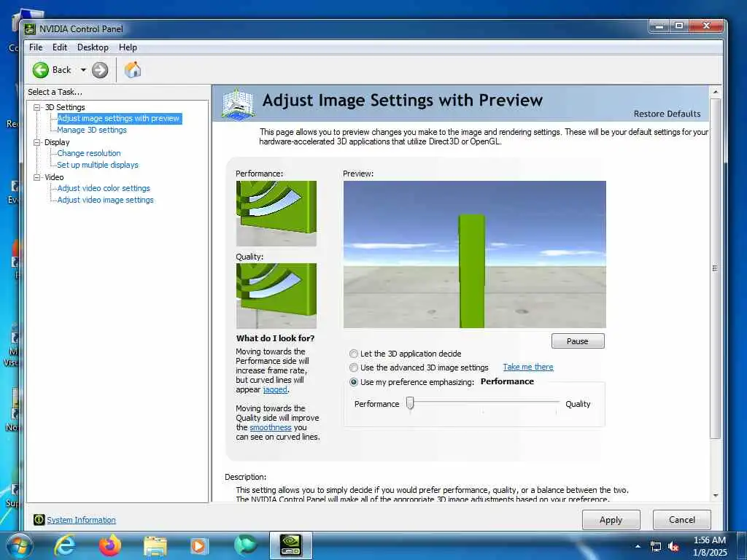The image size is (747, 560).
Task: Click the 3D preview image
Action: pos(474,254)
